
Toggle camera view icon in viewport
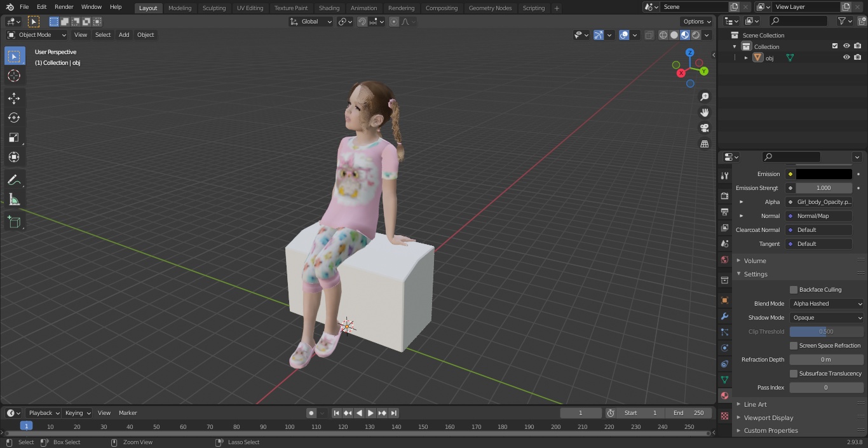704,128
